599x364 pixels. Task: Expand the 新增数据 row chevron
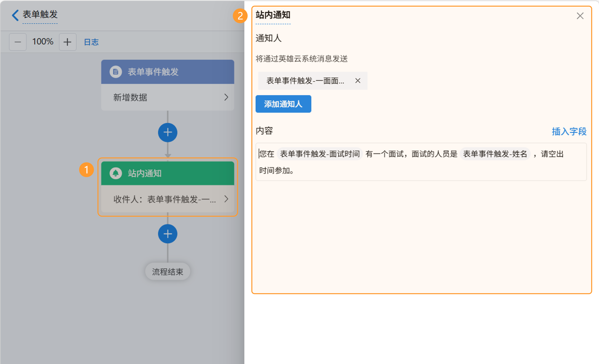click(x=226, y=97)
